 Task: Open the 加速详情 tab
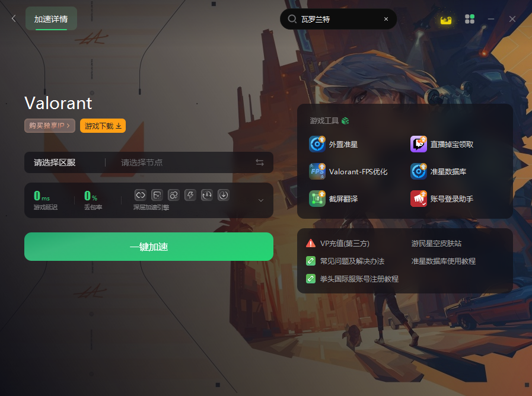pos(51,19)
